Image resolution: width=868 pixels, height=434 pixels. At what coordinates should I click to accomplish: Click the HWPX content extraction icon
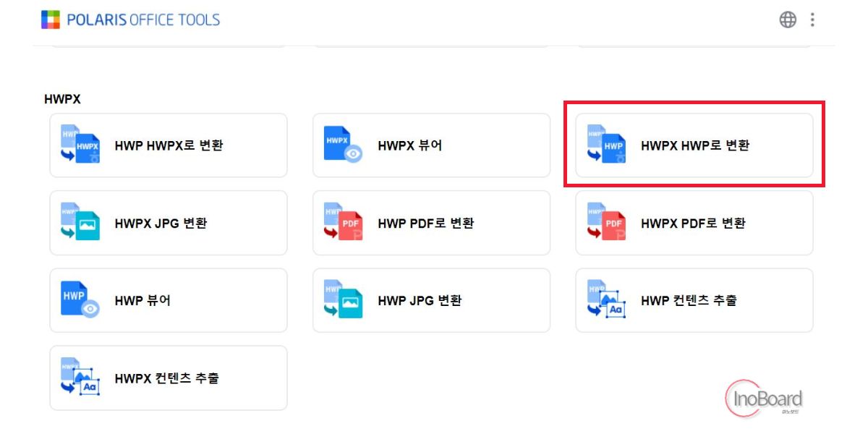[x=80, y=377]
